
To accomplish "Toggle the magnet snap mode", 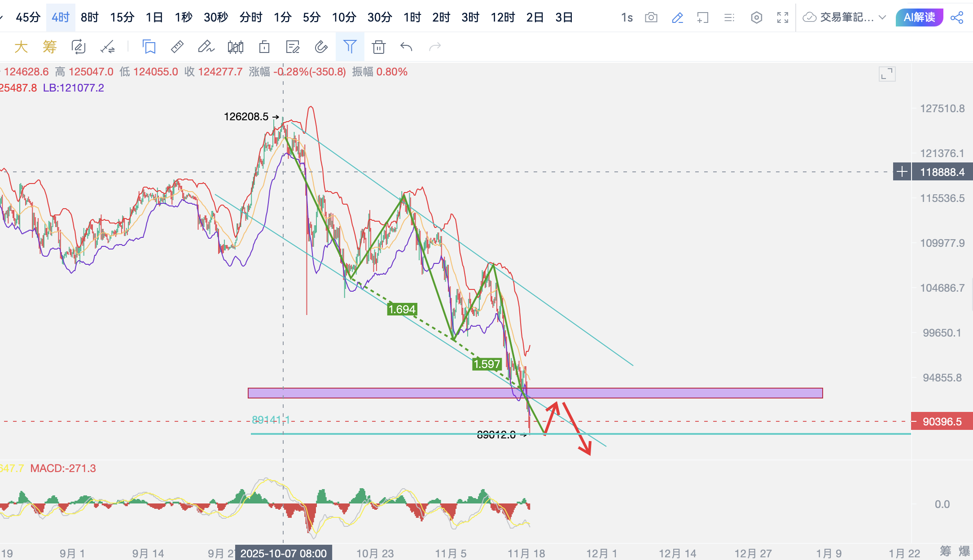I will click(321, 47).
